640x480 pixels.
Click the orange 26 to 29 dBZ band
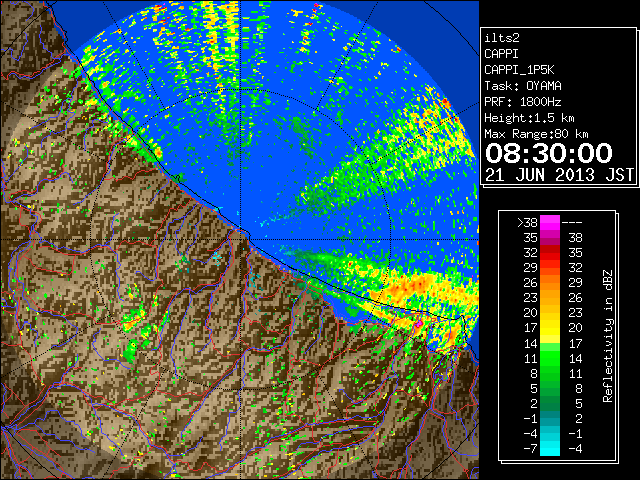[550, 283]
